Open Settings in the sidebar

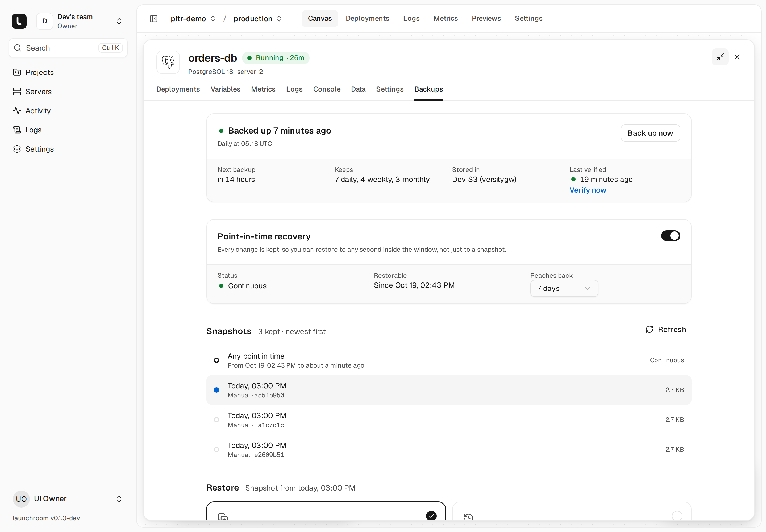click(68, 149)
